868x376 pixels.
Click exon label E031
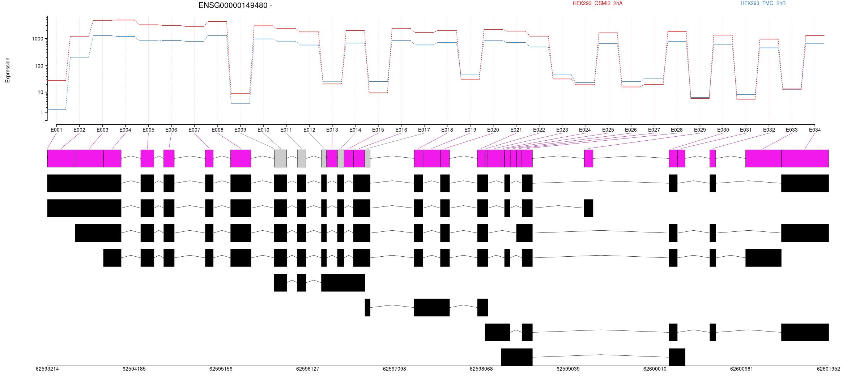(x=746, y=130)
